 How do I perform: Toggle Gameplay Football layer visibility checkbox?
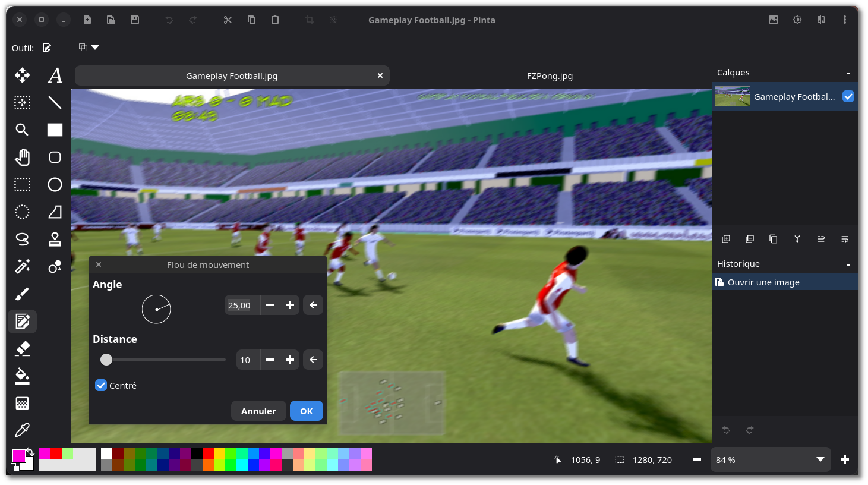(848, 96)
